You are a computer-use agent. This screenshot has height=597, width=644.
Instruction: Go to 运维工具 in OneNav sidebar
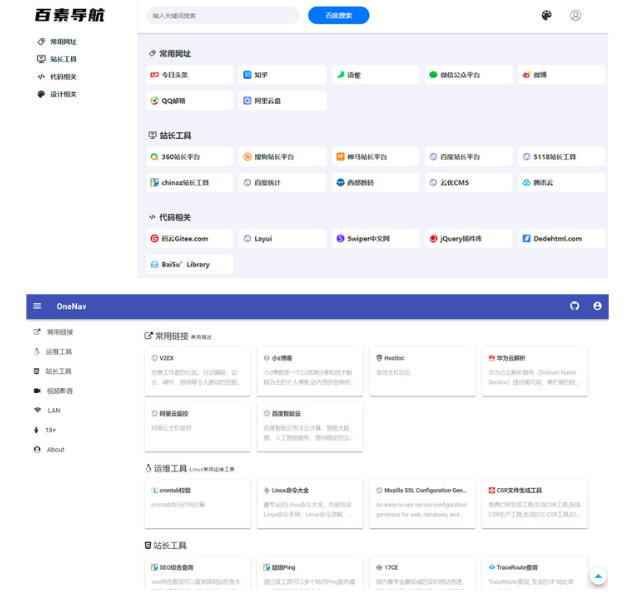pyautogui.click(x=59, y=352)
